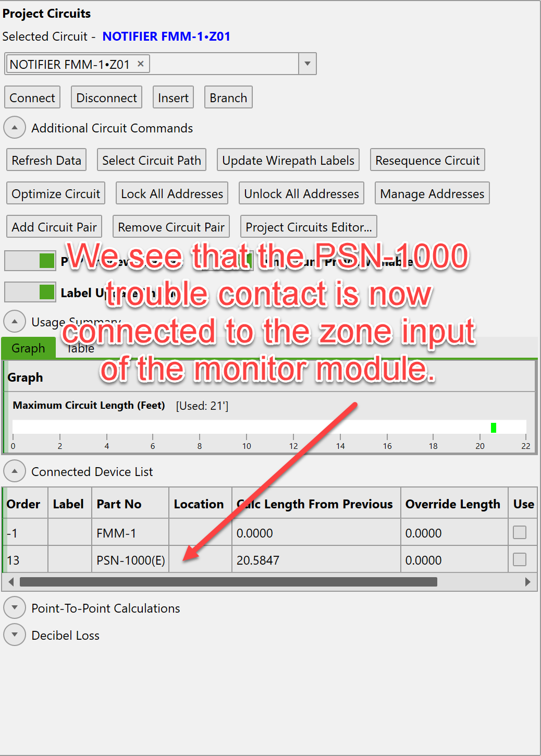Select the PSN-1000(E) part number cell
Screen dimensions: 541x756
click(x=130, y=560)
